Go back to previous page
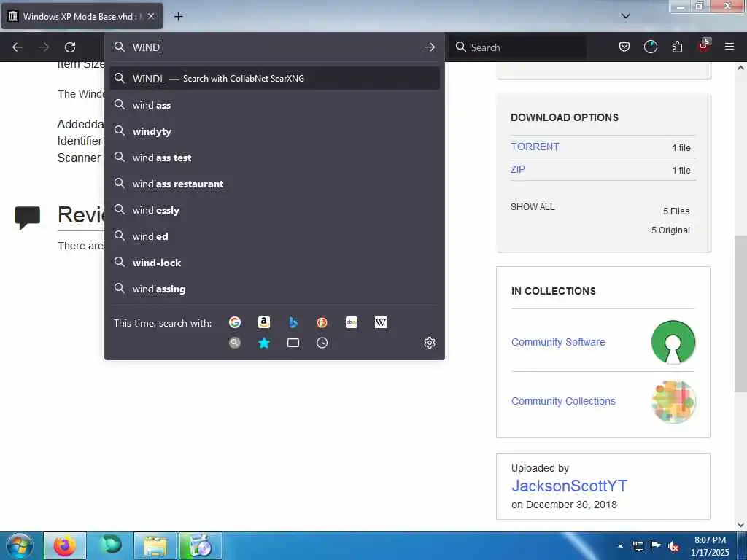This screenshot has height=560, width=747. point(18,47)
